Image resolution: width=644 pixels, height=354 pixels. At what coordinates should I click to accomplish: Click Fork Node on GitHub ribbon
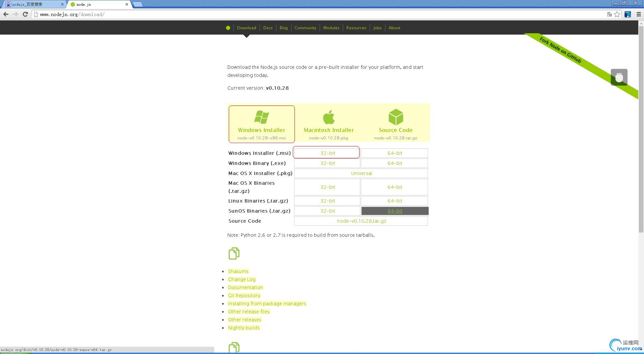click(560, 50)
